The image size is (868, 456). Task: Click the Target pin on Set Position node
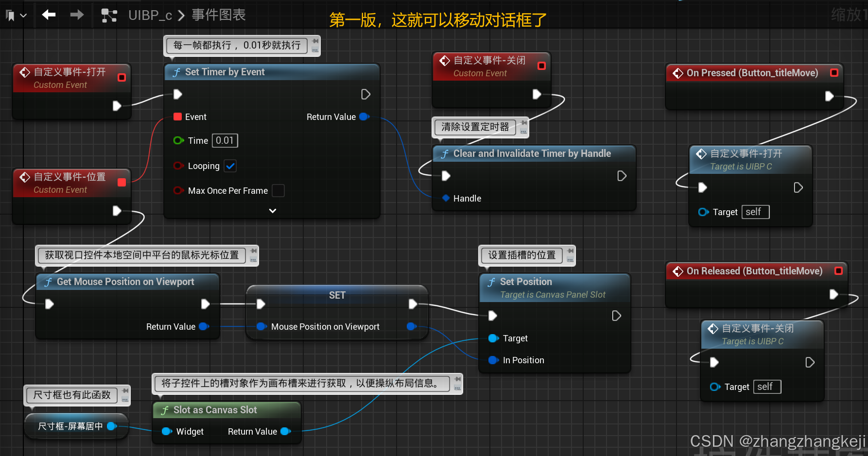pos(494,338)
